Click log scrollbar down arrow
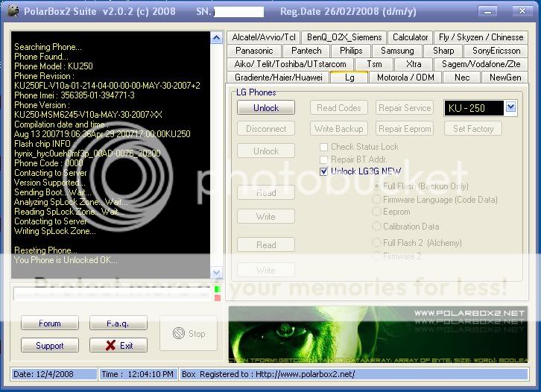The image size is (541, 392). [216, 273]
